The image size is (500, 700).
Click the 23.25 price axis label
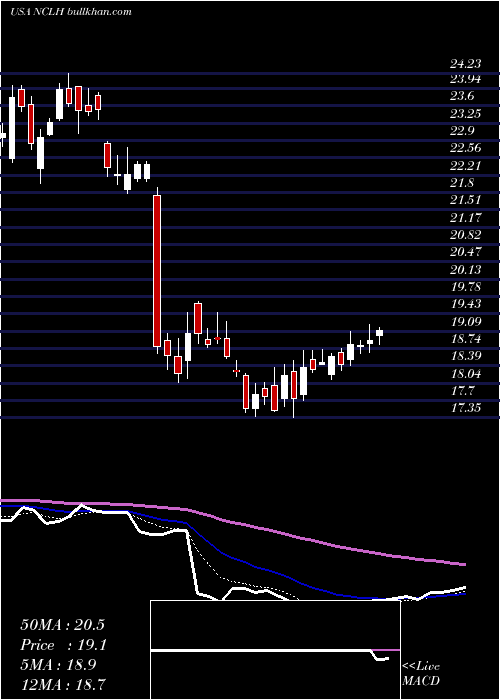[x=466, y=114]
